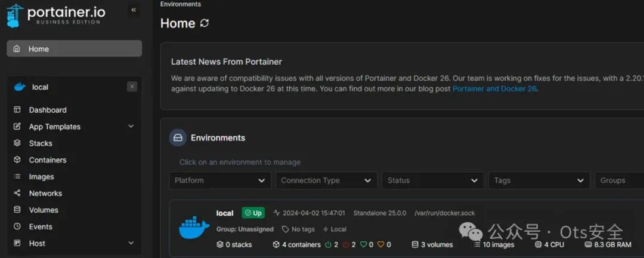The height and width of the screenshot is (258, 644).
Task: Click the Stacks layers icon in sidebar
Action: pyautogui.click(x=17, y=143)
